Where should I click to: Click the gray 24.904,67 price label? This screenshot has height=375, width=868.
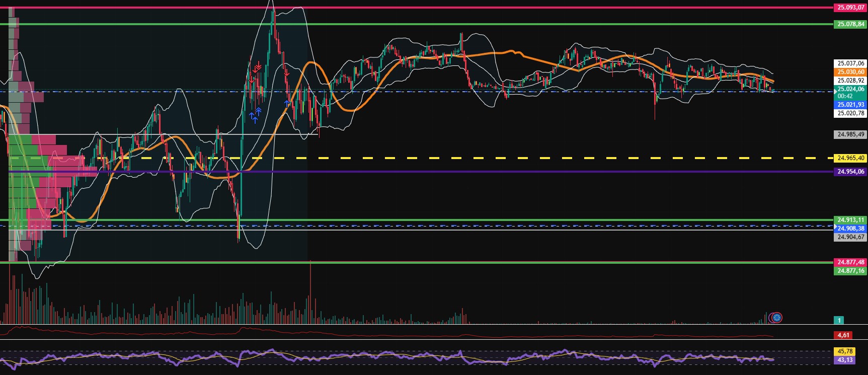pyautogui.click(x=850, y=237)
